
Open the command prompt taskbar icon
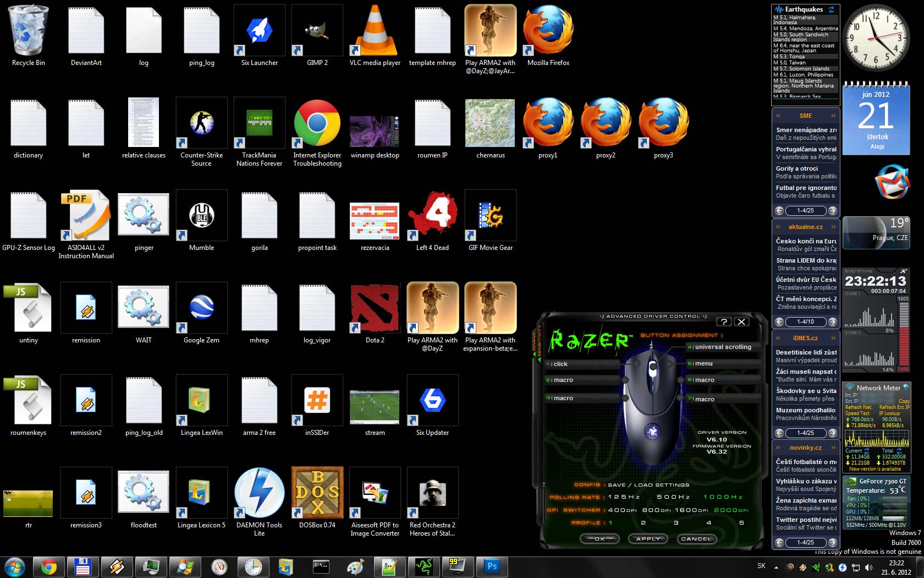click(321, 566)
